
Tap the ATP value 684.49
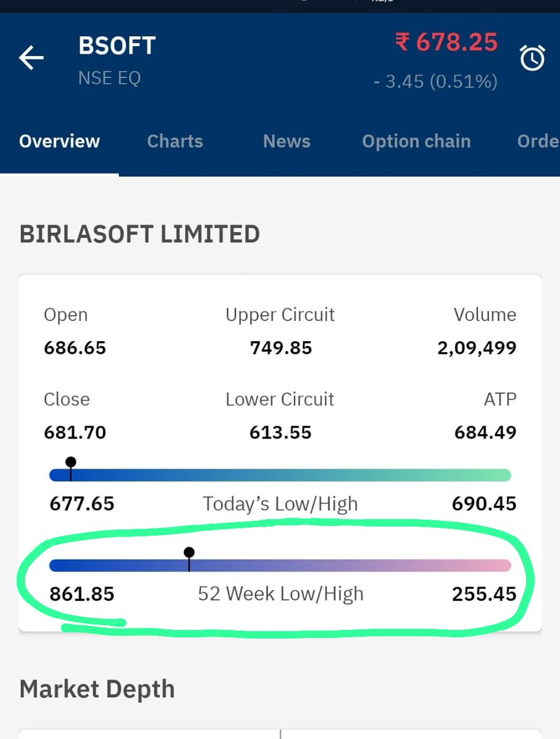pos(485,432)
